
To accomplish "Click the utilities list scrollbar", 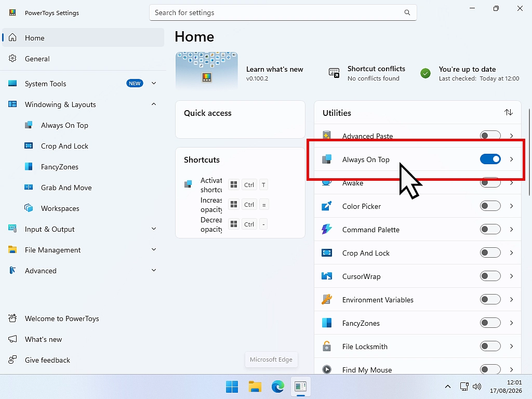I will 529,152.
